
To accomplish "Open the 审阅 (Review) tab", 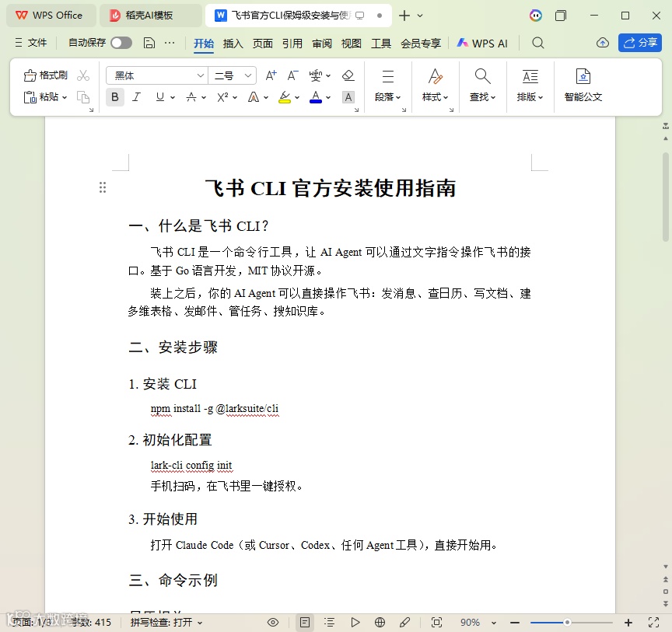I will pyautogui.click(x=322, y=44).
